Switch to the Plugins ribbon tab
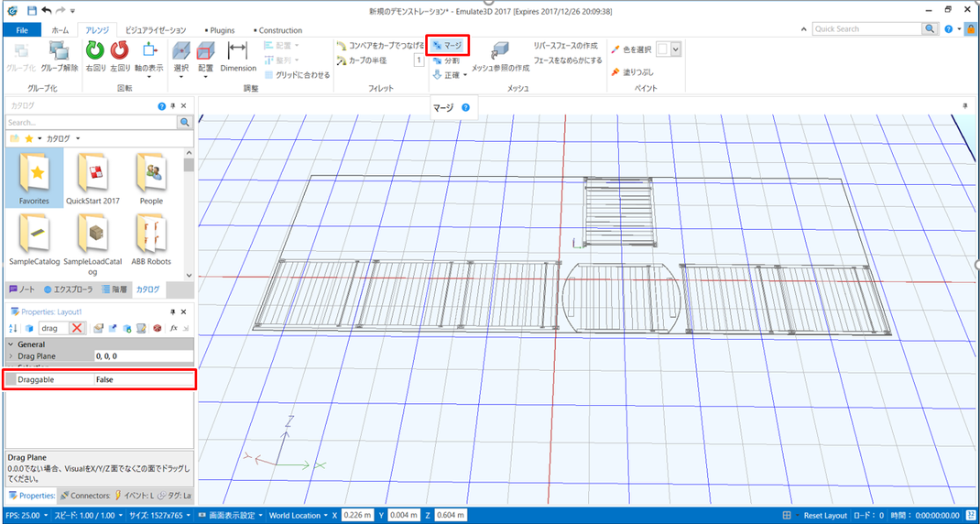980x524 pixels. (222, 30)
